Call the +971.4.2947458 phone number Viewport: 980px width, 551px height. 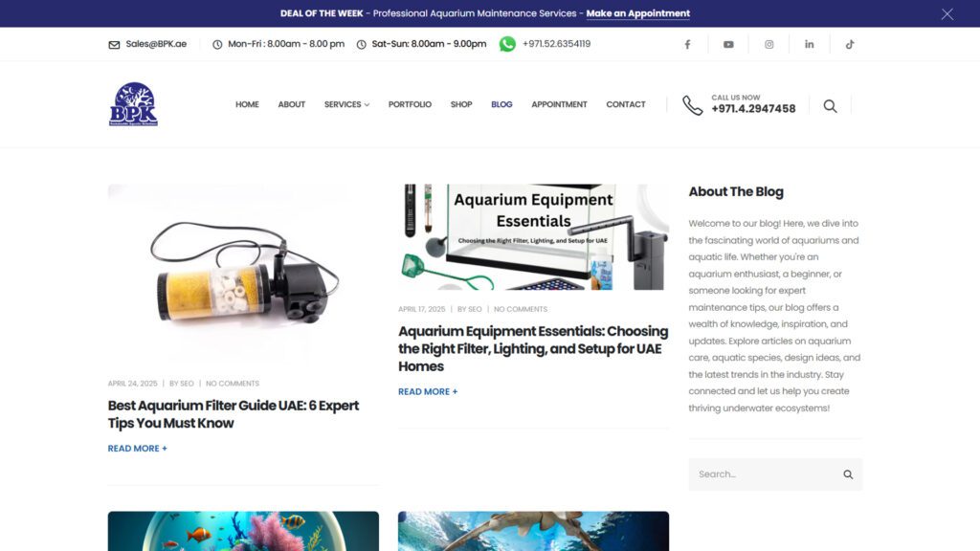click(x=752, y=109)
